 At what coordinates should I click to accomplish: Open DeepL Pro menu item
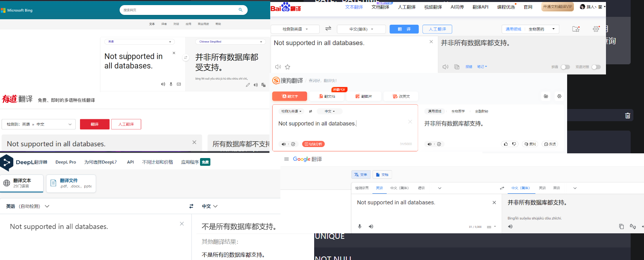click(66, 162)
